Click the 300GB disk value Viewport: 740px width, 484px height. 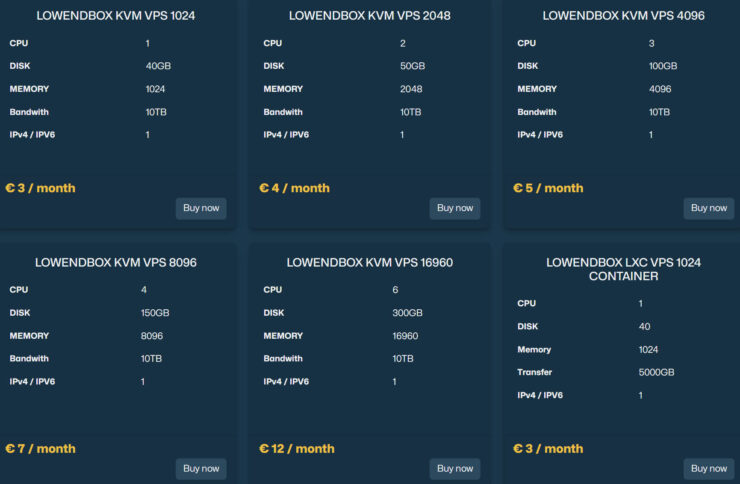(407, 313)
